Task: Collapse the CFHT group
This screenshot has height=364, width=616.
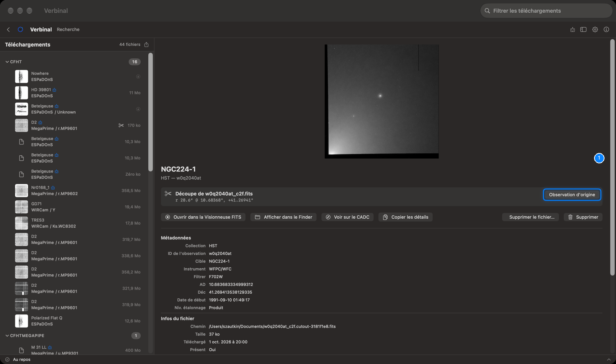Action: click(7, 62)
